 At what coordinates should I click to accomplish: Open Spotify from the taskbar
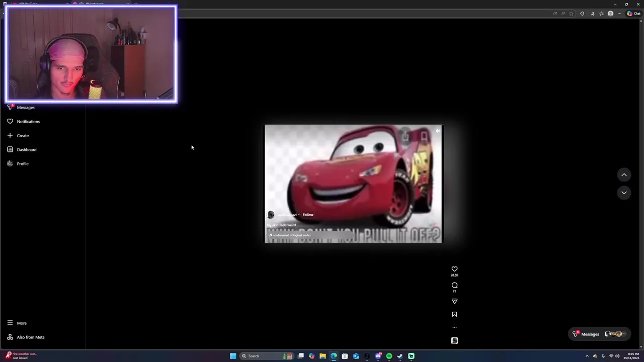(x=389, y=356)
